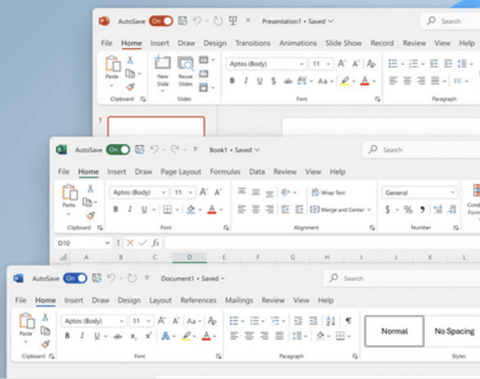Image resolution: width=480 pixels, height=379 pixels.
Task: Toggle PowerPoint AutoSave switch
Action: [x=161, y=21]
